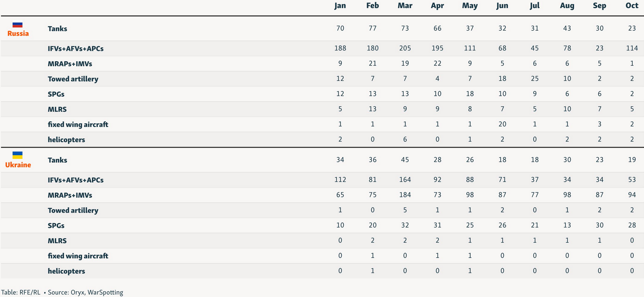The height and width of the screenshot is (297, 644).
Task: Click the Table: RFE/RL credit text
Action: point(21,292)
